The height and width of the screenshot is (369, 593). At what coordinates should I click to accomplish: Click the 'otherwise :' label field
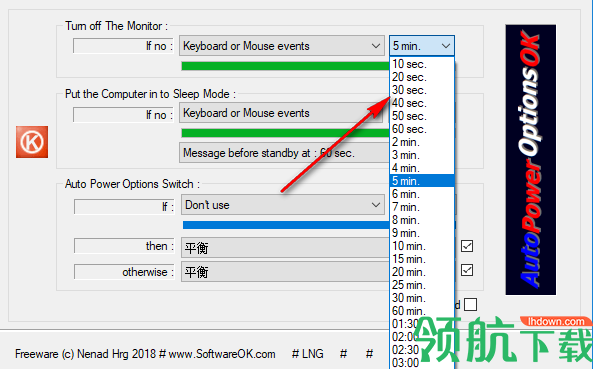pos(124,272)
